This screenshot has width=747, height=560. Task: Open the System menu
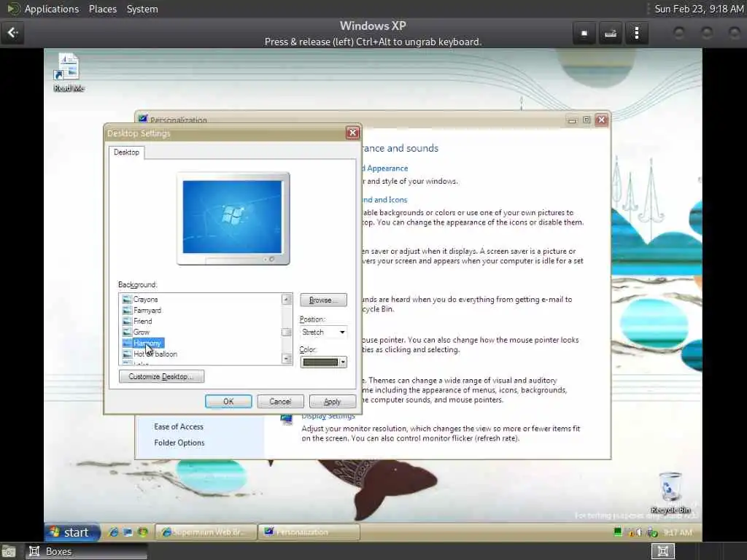point(142,9)
